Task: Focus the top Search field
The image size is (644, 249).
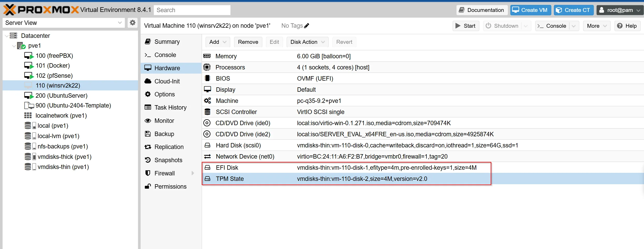Action: (192, 10)
